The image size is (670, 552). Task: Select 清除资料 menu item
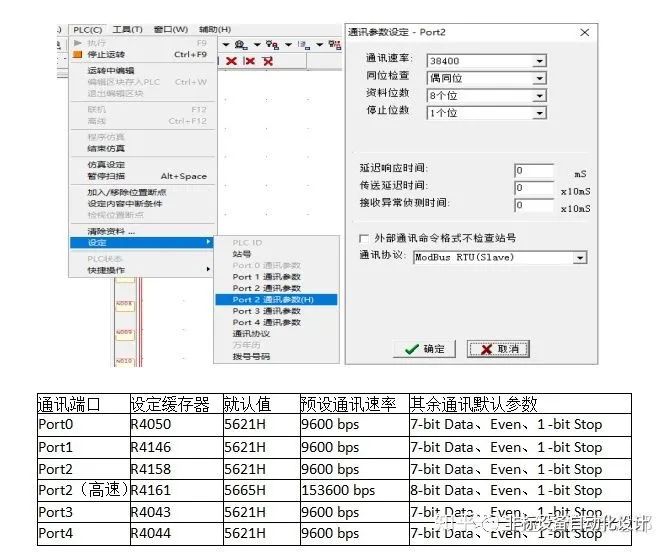[x=142, y=232]
